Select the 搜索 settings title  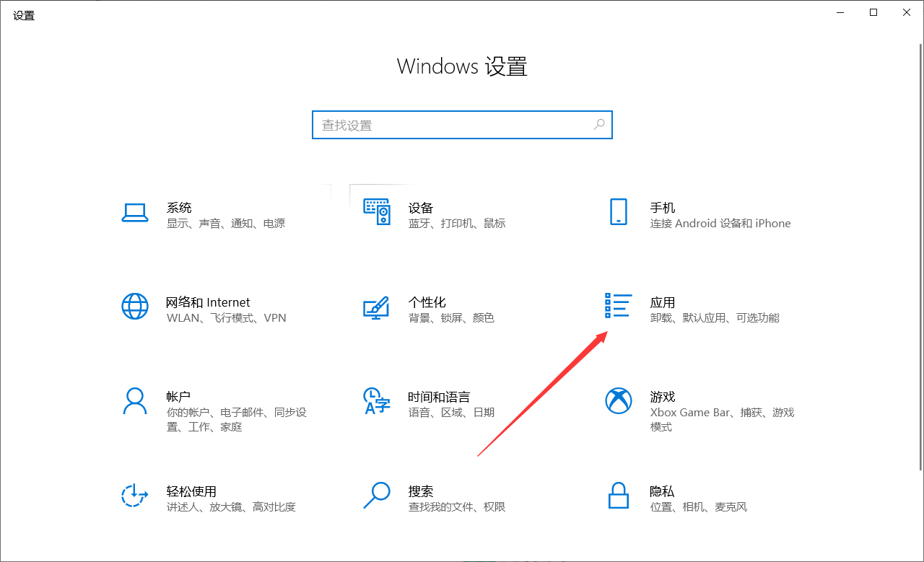point(421,491)
